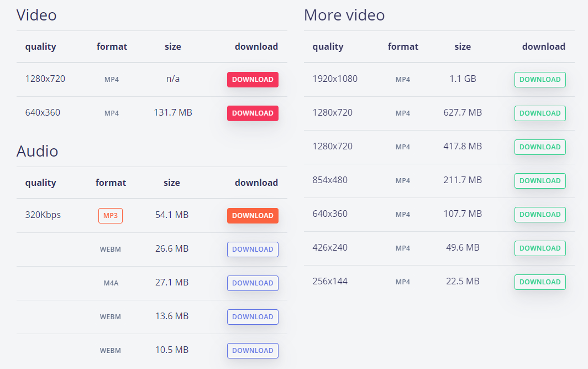This screenshot has height=369, width=588.
Task: Download the 320Kbps MP3 audio file
Action: point(253,216)
